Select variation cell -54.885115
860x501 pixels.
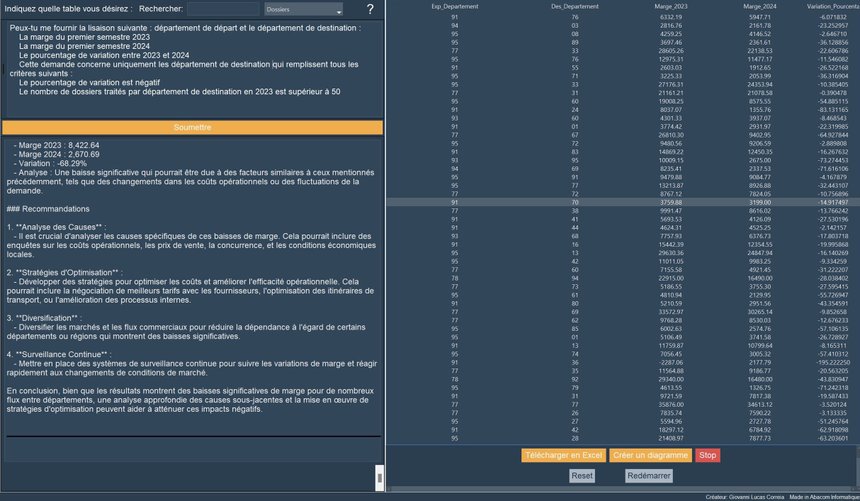833,102
